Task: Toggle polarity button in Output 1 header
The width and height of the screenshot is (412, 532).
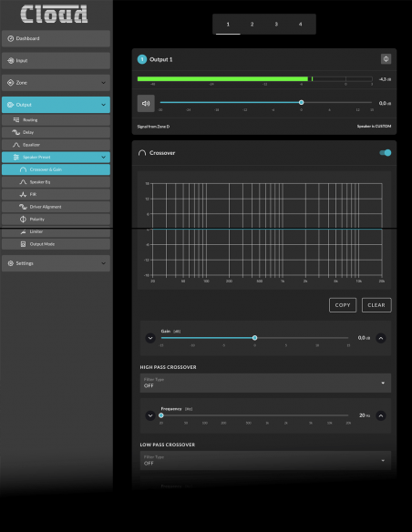Action: [x=386, y=59]
